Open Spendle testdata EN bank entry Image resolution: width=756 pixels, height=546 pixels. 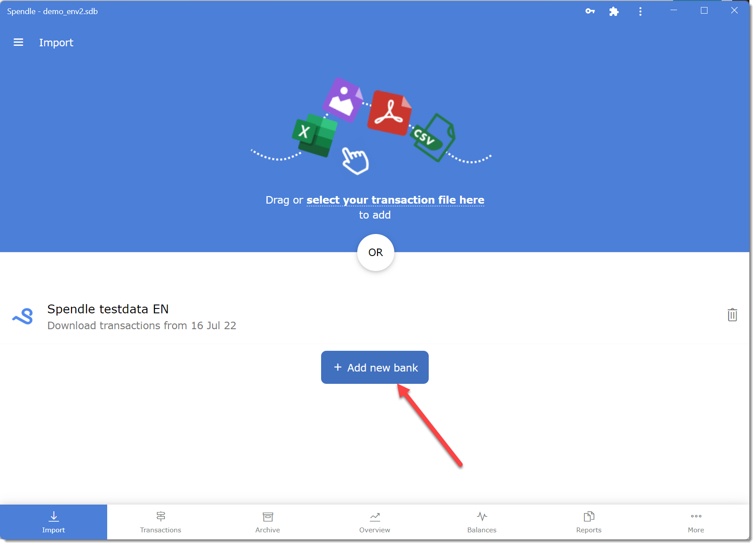click(374, 316)
